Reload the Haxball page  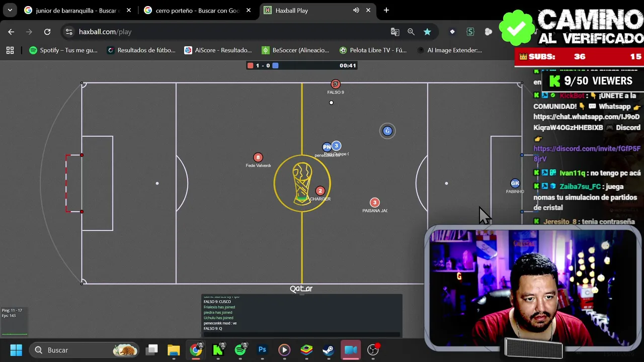coord(47,32)
